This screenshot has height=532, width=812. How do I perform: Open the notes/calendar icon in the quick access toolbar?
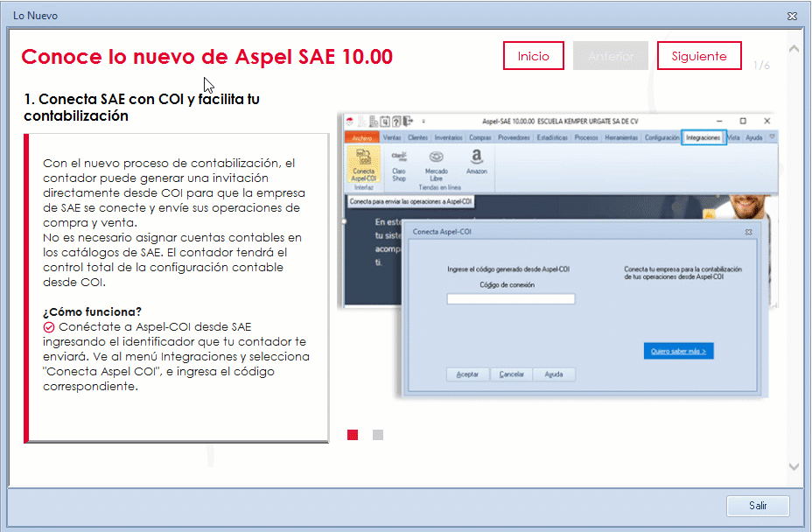click(385, 120)
